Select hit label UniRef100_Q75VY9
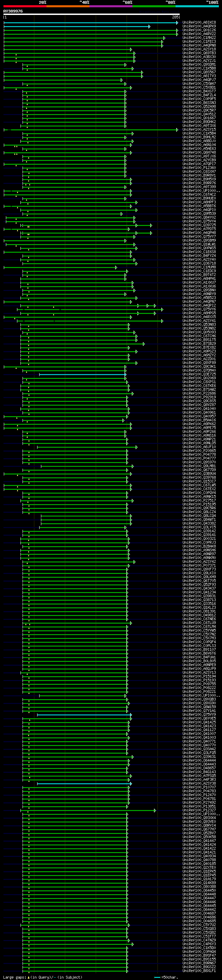222x980 pixels. (x=199, y=715)
